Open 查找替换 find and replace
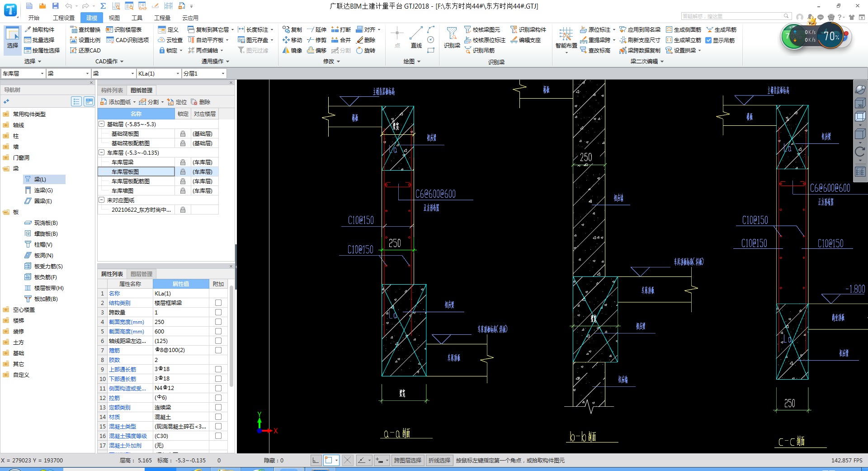Image resolution: width=868 pixels, height=471 pixels. pos(85,29)
